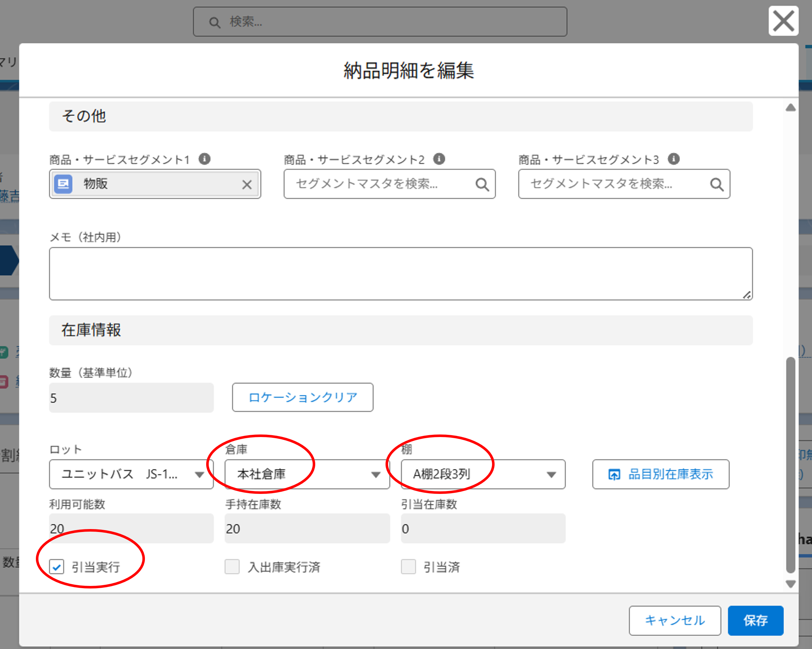The height and width of the screenshot is (649, 812).
Task: Click the ロケーションクリア button
Action: 303,398
